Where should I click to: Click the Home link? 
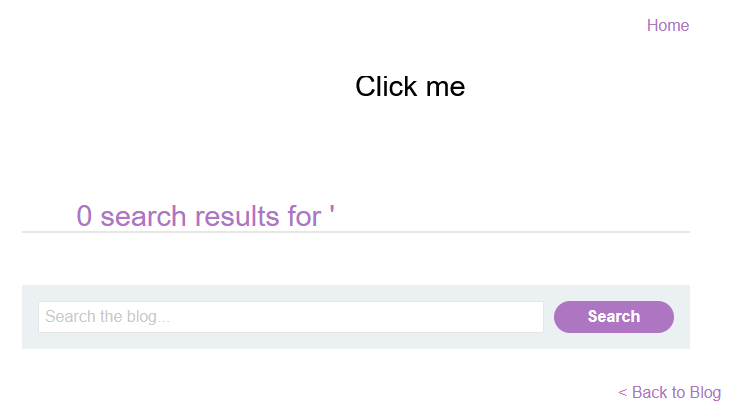[667, 26]
